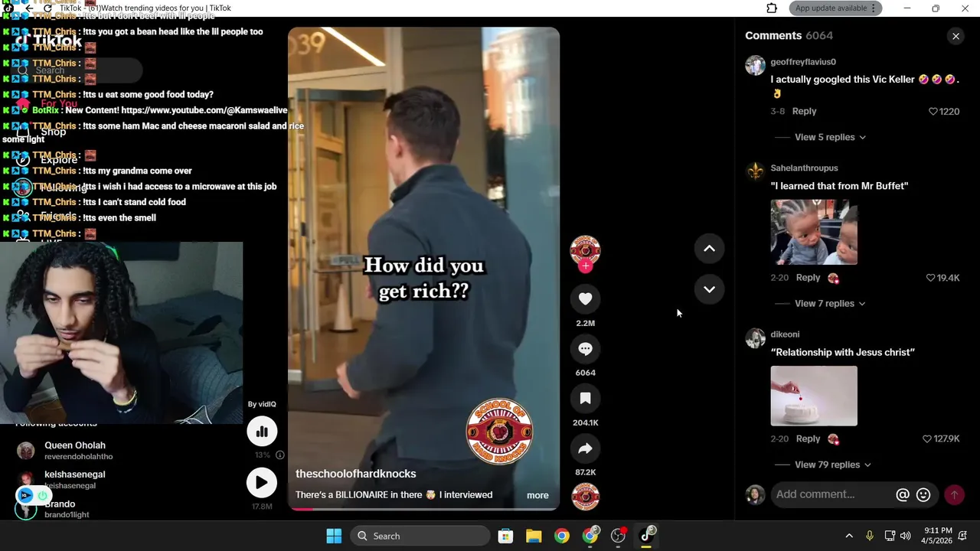
Task: Reply to dikeoni's comment
Action: click(x=808, y=439)
